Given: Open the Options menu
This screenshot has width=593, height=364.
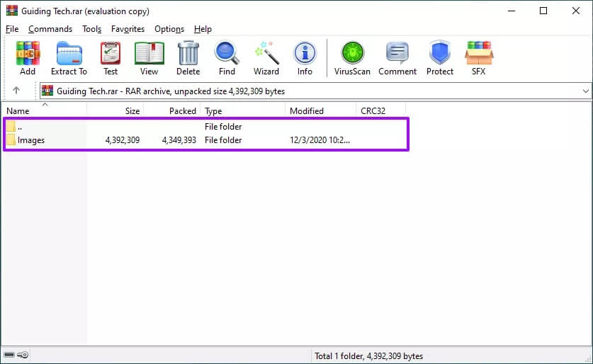Looking at the screenshot, I should coord(169,29).
